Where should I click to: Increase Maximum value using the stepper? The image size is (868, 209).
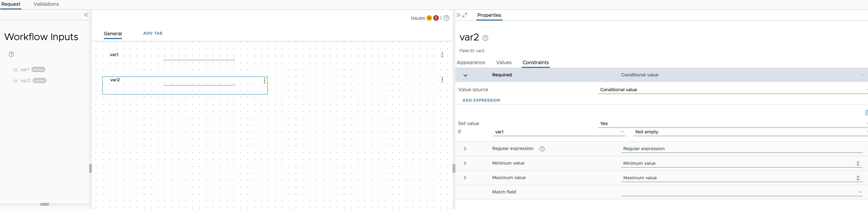858,176
